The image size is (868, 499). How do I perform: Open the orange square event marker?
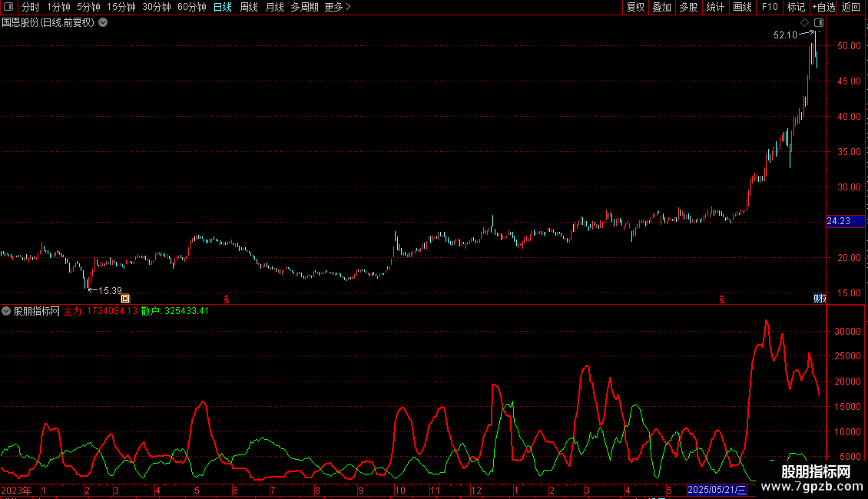[x=125, y=299]
